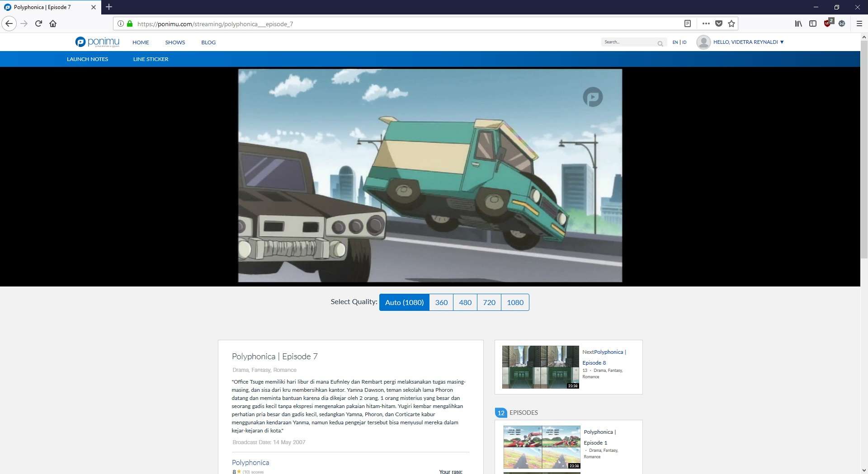Click the search magnifier icon
Image resolution: width=868 pixels, height=474 pixels.
click(x=660, y=43)
